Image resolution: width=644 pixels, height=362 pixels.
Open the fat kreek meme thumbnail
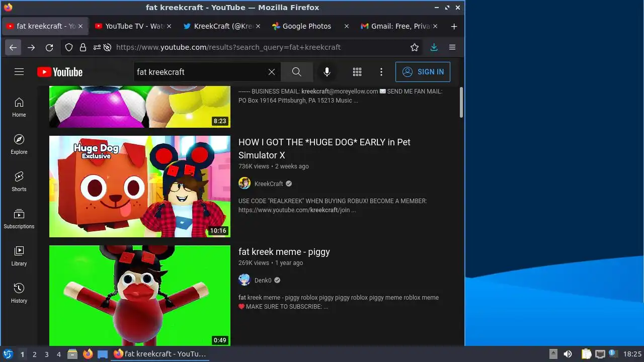point(140,296)
